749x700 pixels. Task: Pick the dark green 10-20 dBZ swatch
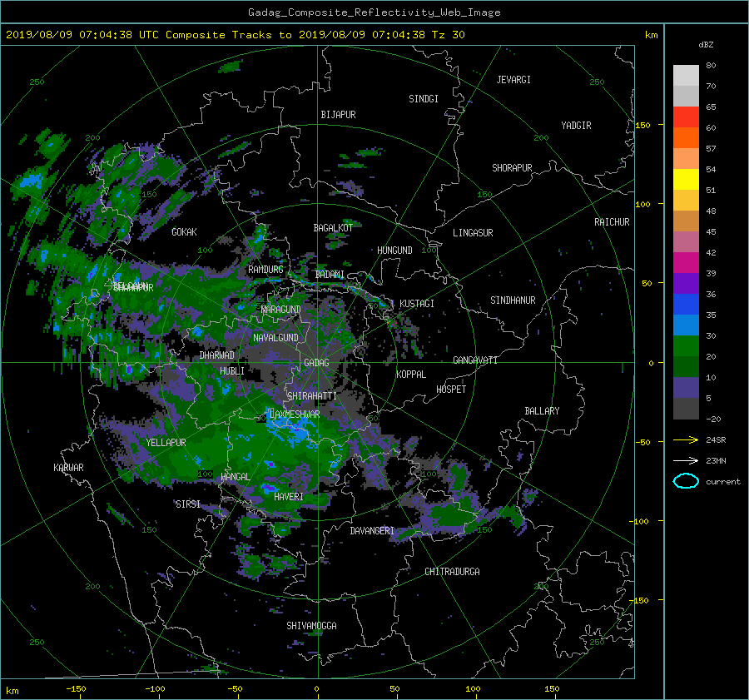click(686, 367)
